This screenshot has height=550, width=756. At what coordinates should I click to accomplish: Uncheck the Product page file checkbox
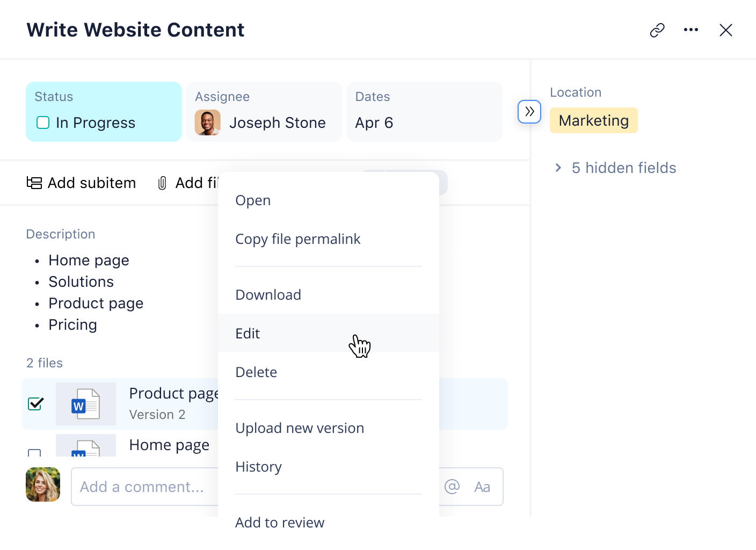click(x=35, y=403)
